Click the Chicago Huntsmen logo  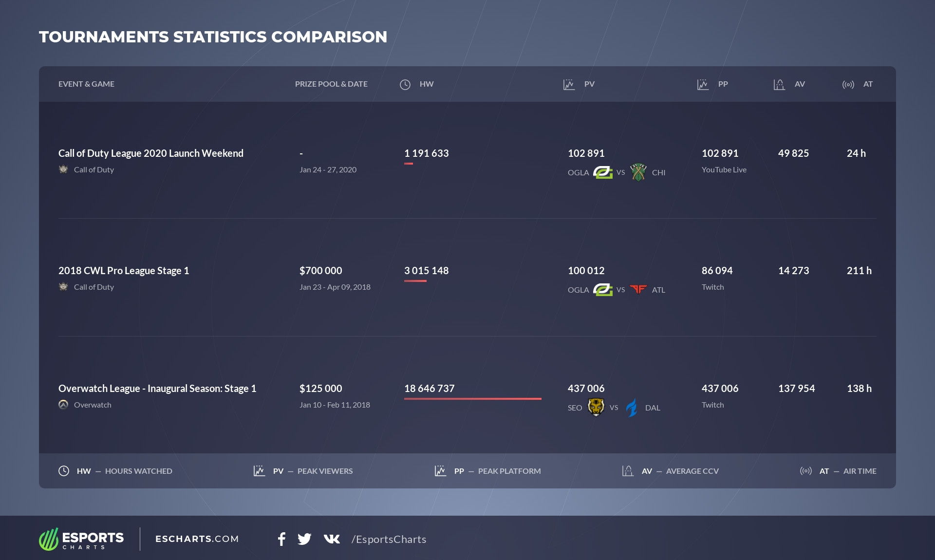coord(638,172)
